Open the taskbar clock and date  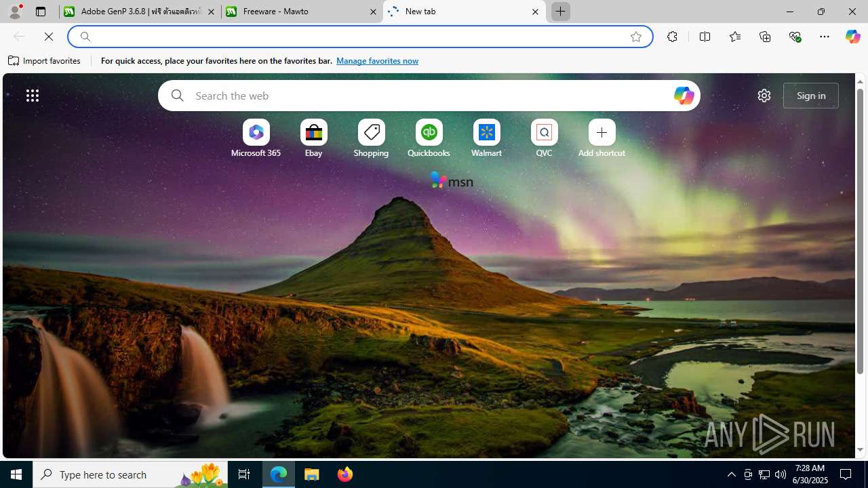click(x=810, y=474)
